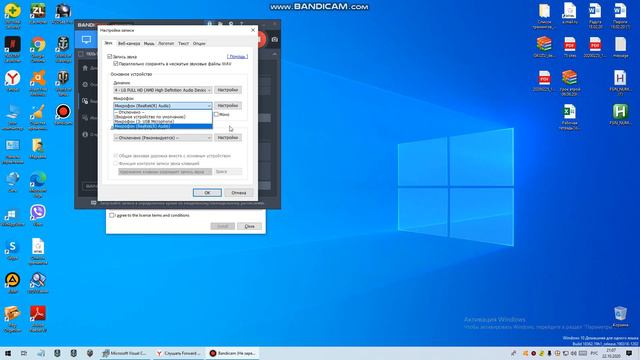Open the CCleaner broom desktop shortcut
Screen dimensions: 640x360
coord(38,116)
